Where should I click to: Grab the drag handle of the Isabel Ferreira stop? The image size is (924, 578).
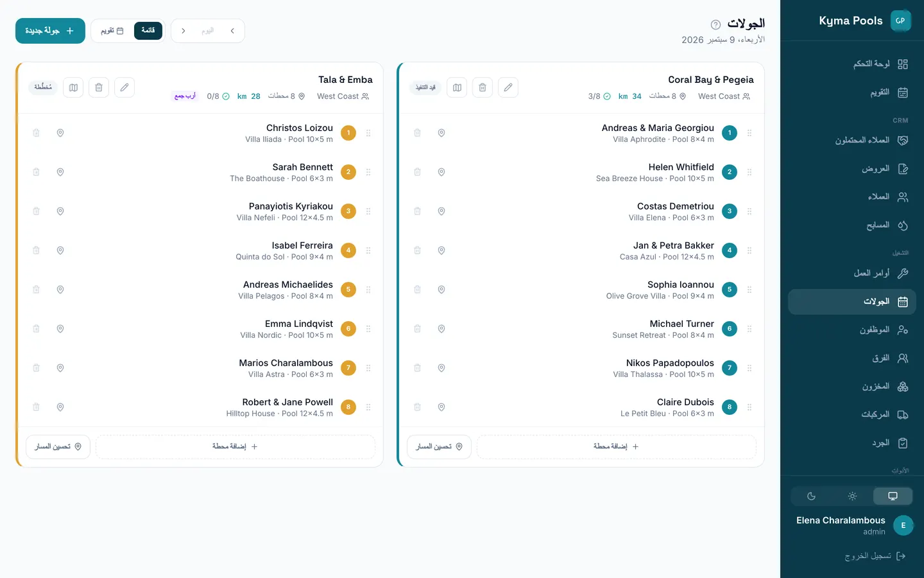(x=368, y=250)
